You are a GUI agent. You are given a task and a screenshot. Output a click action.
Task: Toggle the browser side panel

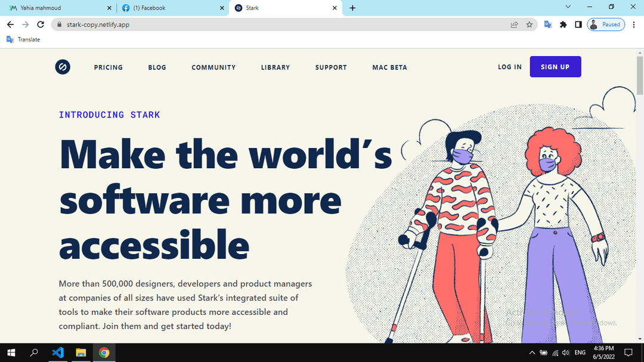coord(578,24)
